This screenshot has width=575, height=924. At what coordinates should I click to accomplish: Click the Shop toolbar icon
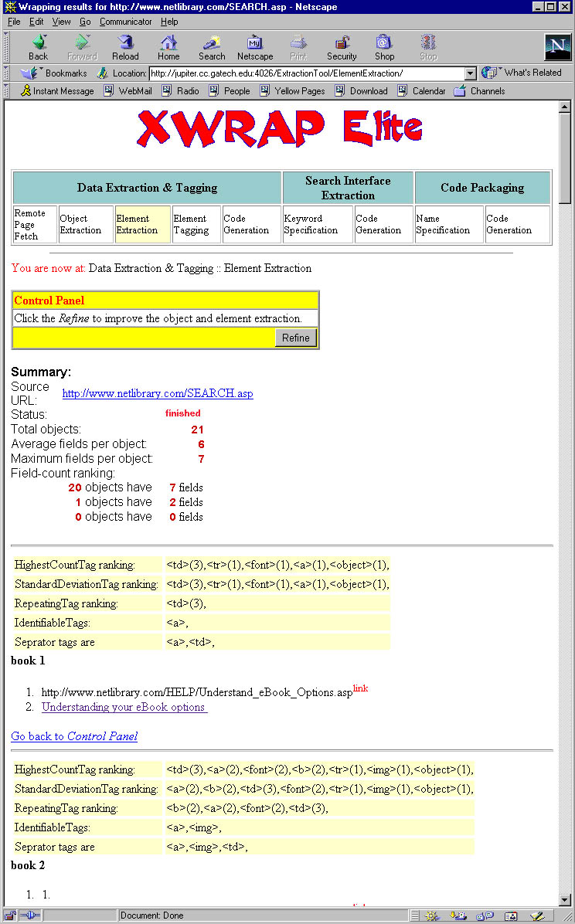tap(384, 44)
